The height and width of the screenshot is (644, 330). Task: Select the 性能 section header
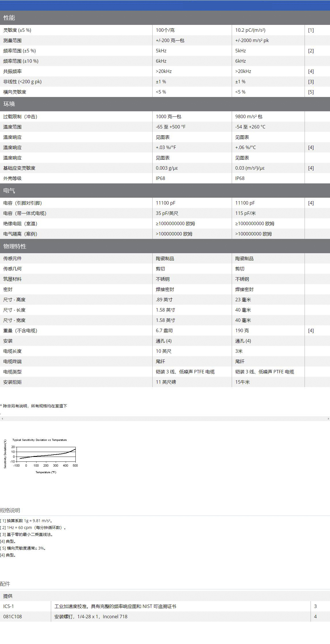[165, 18]
